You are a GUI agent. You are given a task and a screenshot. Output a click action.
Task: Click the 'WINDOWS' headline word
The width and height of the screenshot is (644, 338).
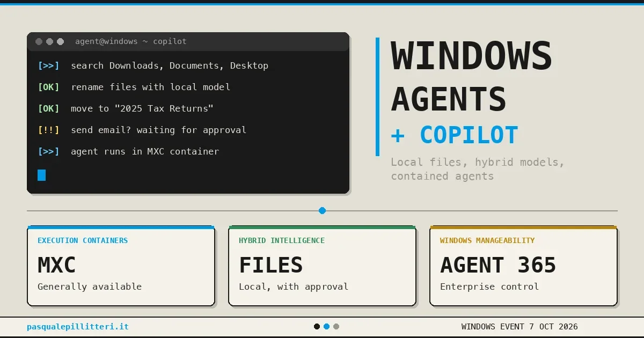pyautogui.click(x=471, y=56)
